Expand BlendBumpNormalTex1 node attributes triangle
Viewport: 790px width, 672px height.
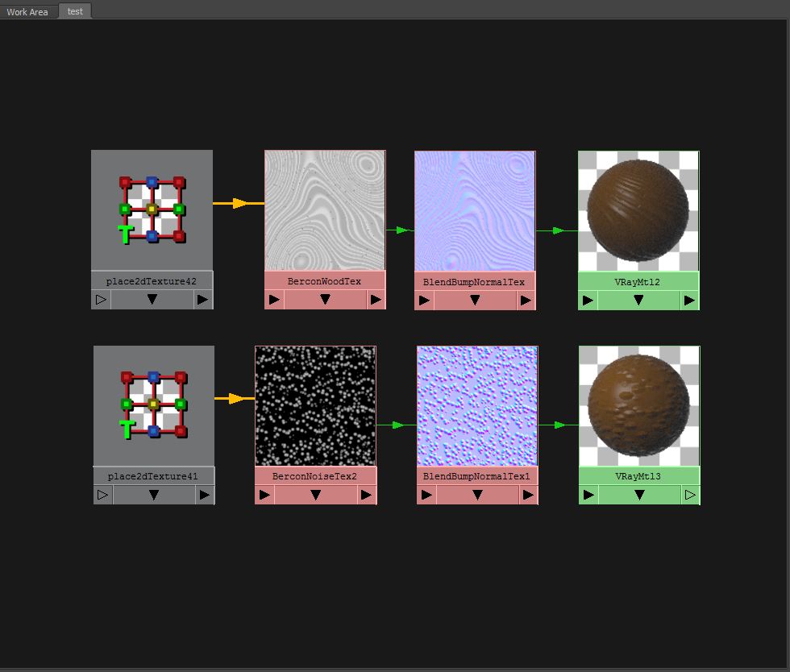tap(477, 495)
